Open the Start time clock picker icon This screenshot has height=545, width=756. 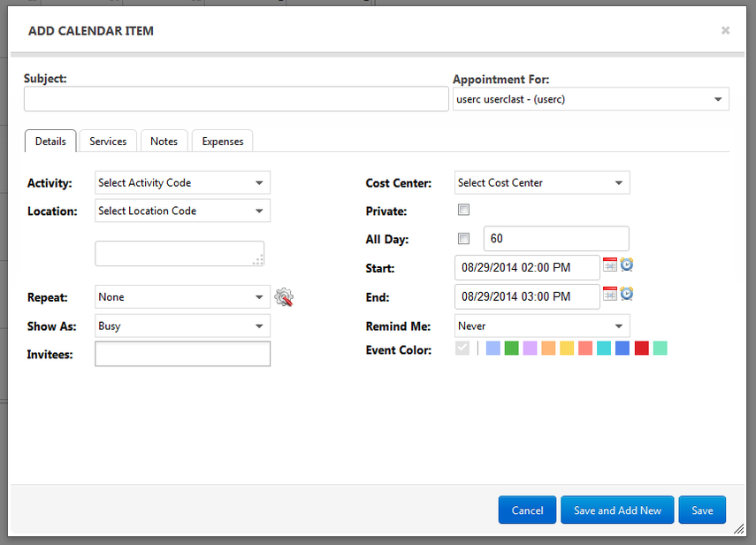626,265
